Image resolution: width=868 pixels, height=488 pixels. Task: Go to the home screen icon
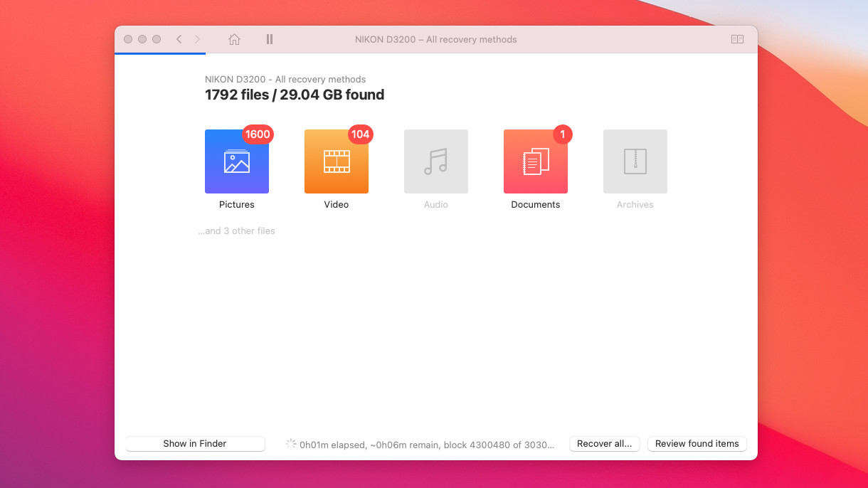pyautogui.click(x=234, y=39)
